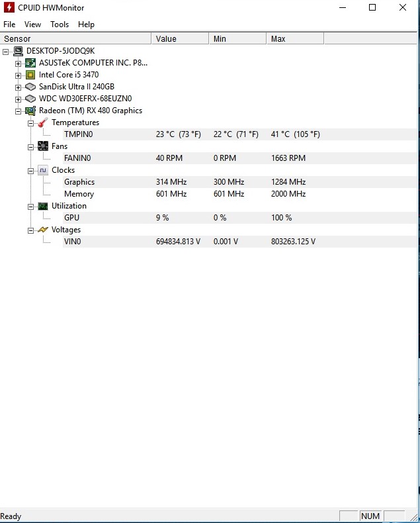The height and width of the screenshot is (523, 420).
Task: Click the HWMonitor lightning bolt app icon
Action: 9,7
